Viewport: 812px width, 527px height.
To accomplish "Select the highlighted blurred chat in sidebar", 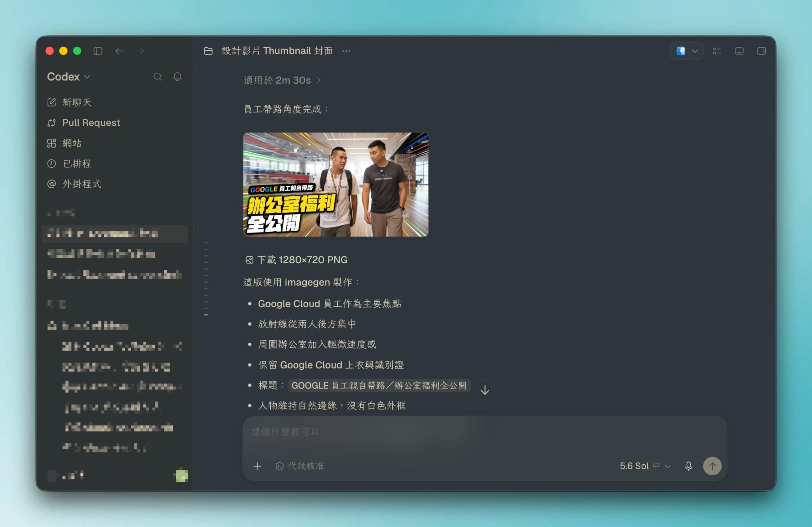I will coord(115,234).
